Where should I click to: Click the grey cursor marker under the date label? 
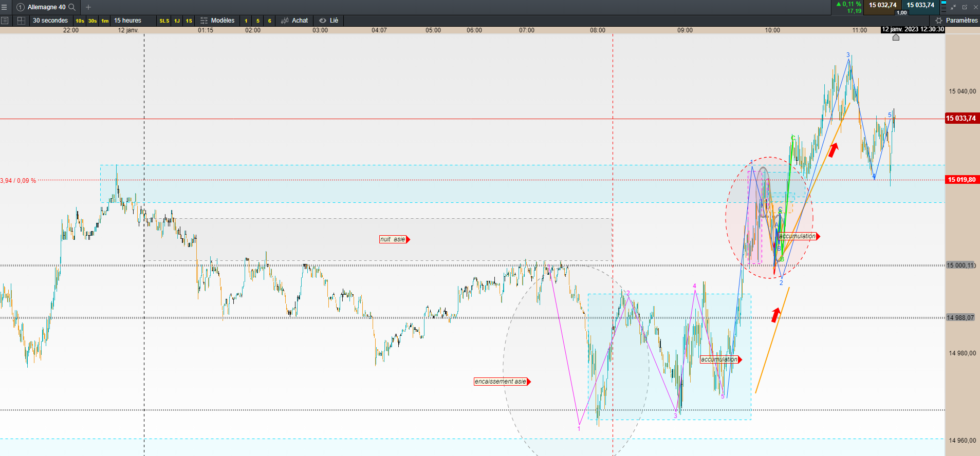pos(896,37)
